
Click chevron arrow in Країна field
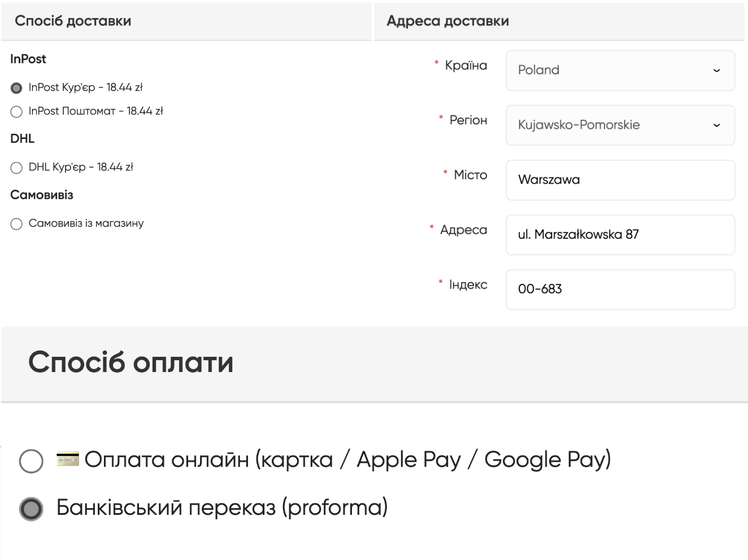click(716, 71)
